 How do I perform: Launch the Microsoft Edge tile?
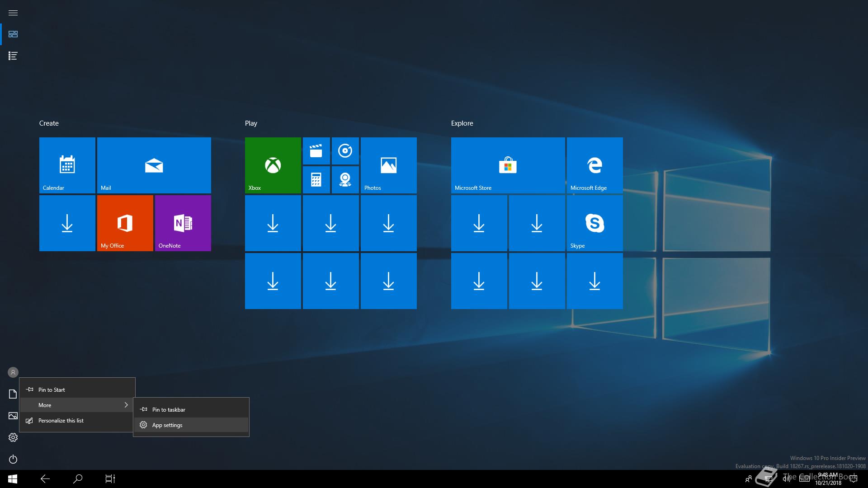tap(595, 165)
